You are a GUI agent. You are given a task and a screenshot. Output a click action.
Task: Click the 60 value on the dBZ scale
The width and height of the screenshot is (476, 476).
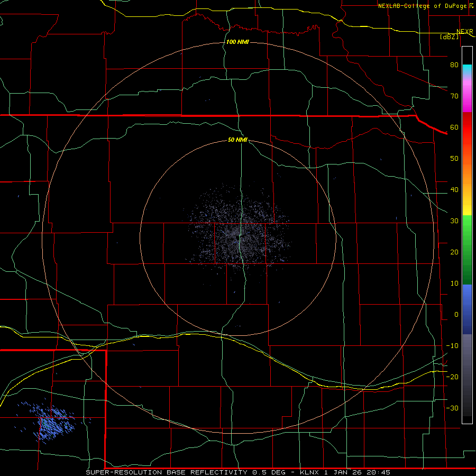coord(454,127)
